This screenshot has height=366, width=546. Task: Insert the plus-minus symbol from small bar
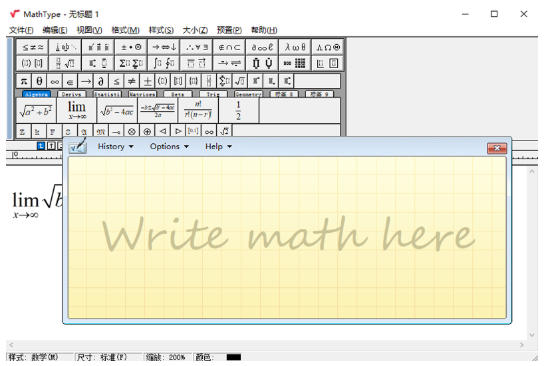point(147,81)
